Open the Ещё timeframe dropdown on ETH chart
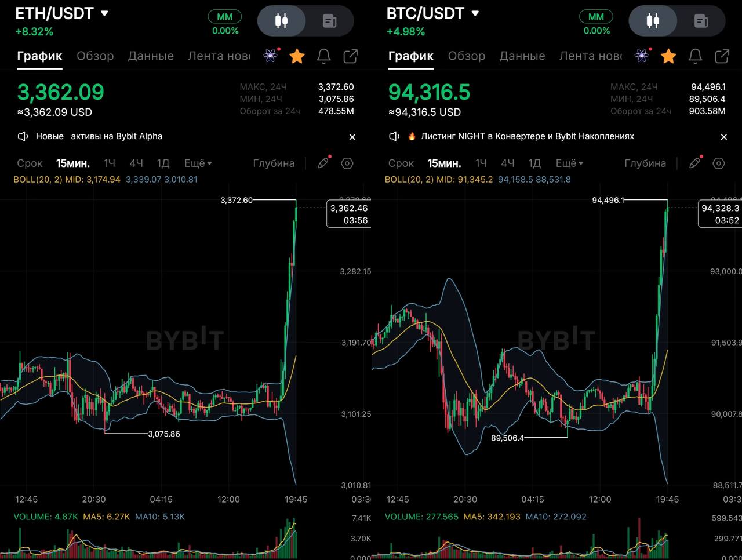The image size is (742, 560). (x=198, y=163)
